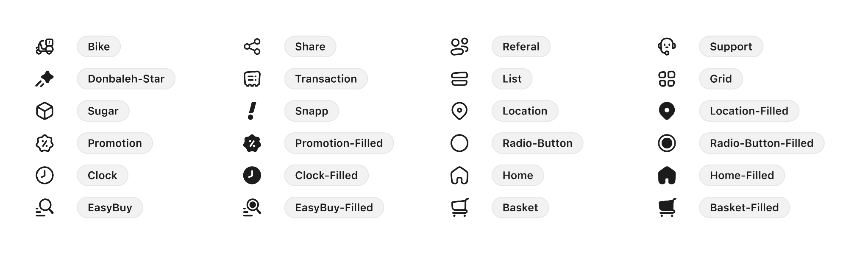Select the empty Radio-Button circle
This screenshot has height=254, width=868.
[459, 143]
